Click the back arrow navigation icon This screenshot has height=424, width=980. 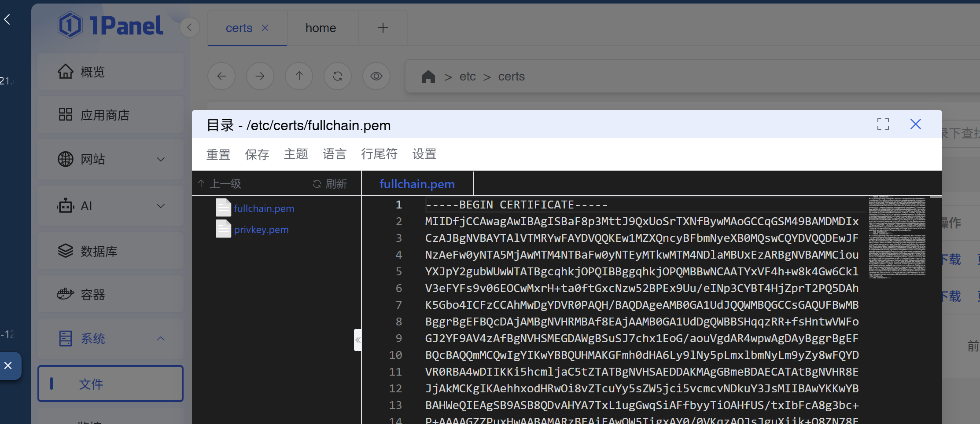(221, 76)
